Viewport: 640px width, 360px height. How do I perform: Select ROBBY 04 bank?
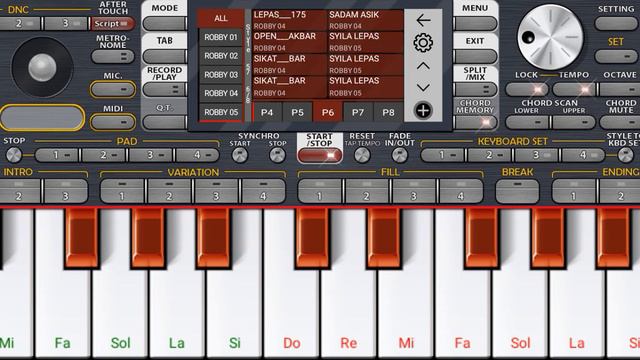(x=221, y=93)
